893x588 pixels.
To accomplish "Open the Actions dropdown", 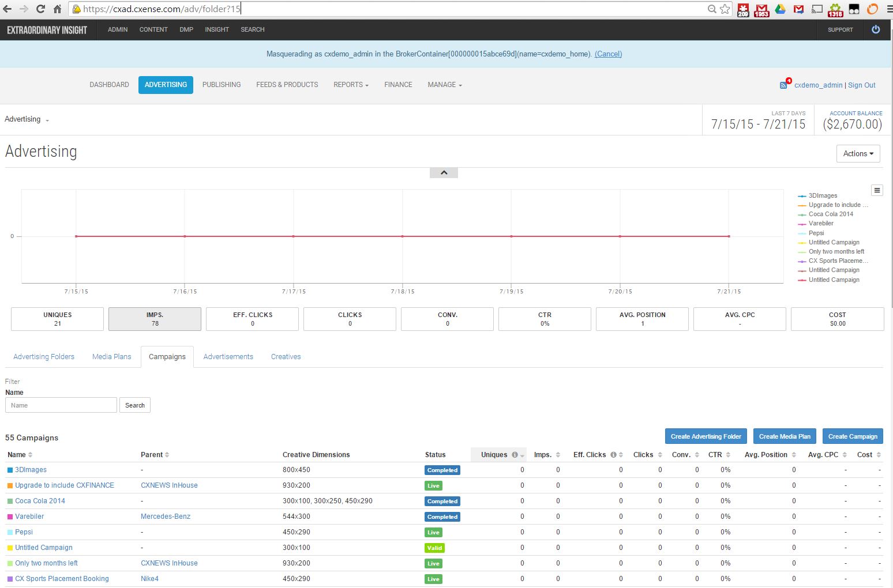I will tap(858, 153).
